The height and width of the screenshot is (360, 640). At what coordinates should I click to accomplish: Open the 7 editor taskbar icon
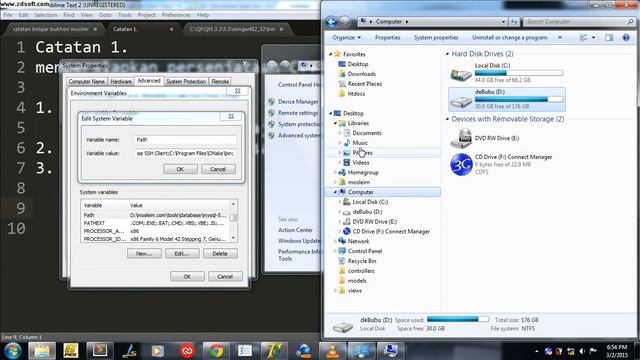click(x=274, y=351)
